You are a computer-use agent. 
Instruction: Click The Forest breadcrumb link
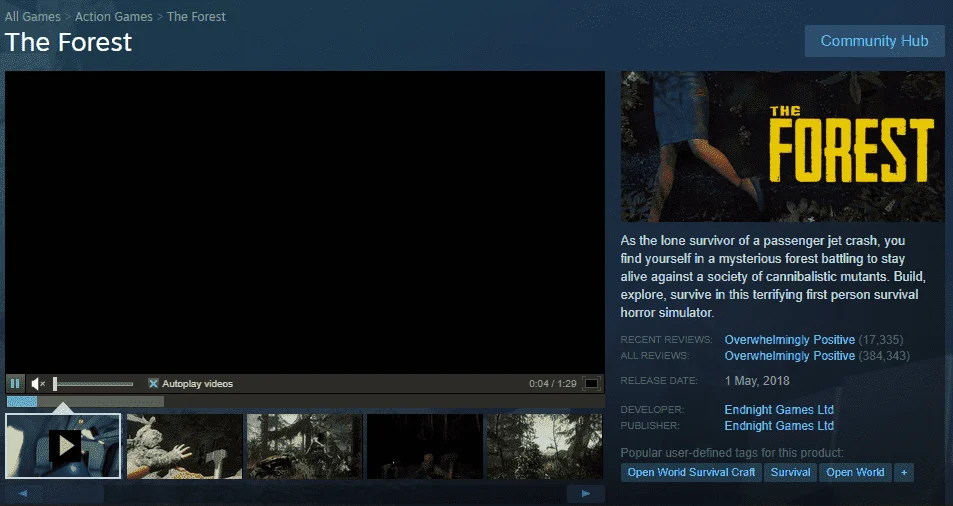tap(196, 16)
